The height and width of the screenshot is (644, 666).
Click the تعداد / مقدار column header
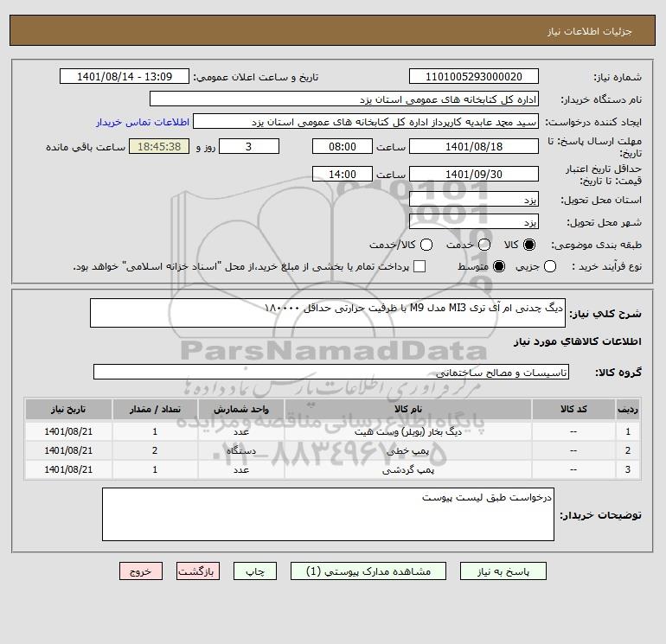pos(155,409)
